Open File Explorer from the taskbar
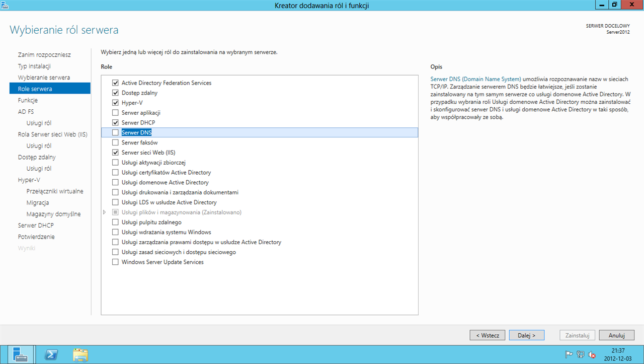Viewport: 644px width, 364px height. (80, 354)
